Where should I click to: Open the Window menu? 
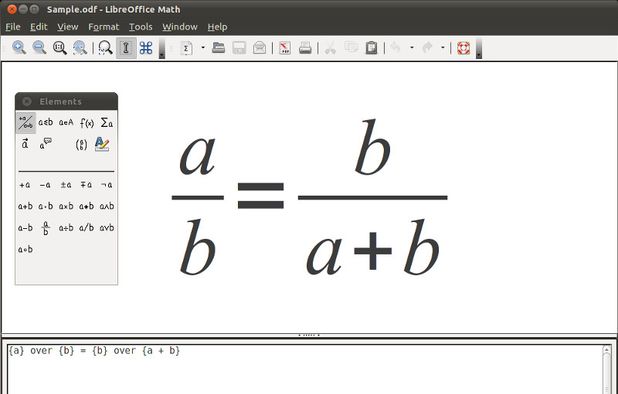coord(180,27)
